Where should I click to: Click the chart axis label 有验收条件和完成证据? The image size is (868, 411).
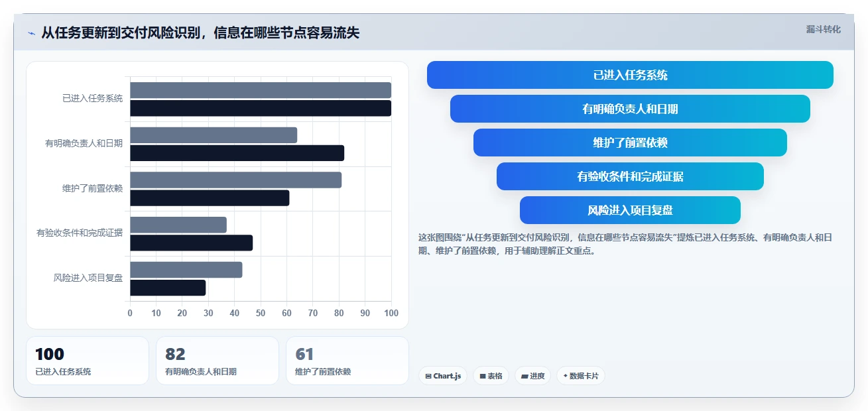tap(80, 233)
